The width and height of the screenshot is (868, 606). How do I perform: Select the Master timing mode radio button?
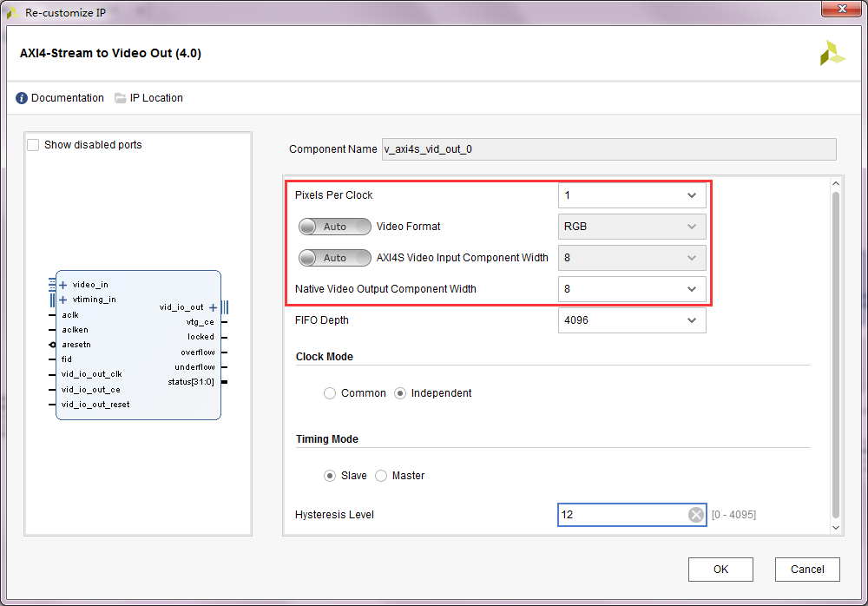pos(381,476)
